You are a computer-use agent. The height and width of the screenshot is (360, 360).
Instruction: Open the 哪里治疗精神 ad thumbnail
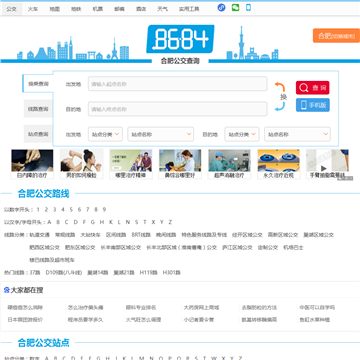(x=131, y=164)
